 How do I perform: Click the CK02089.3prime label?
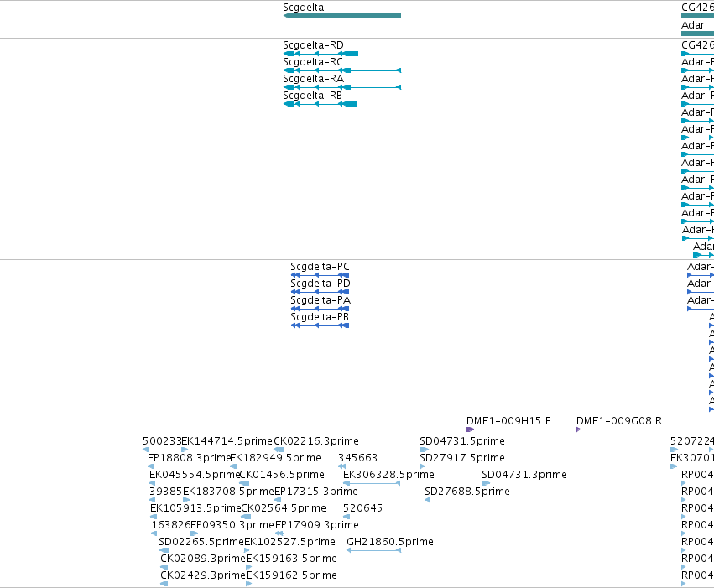pyautogui.click(x=203, y=559)
